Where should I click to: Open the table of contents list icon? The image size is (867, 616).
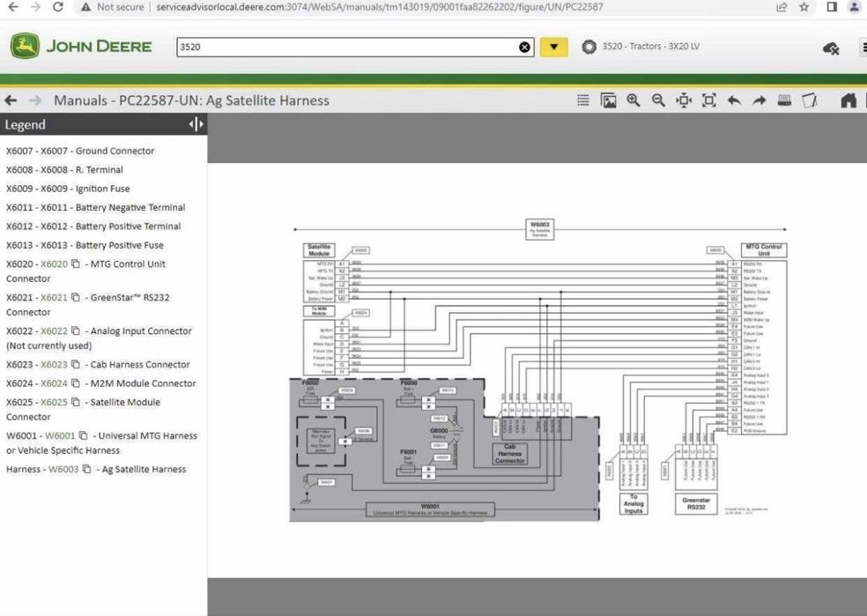[x=583, y=100]
